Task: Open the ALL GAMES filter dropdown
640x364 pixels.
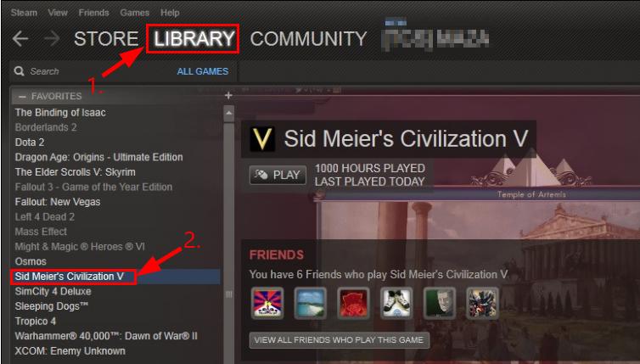Action: tap(203, 71)
